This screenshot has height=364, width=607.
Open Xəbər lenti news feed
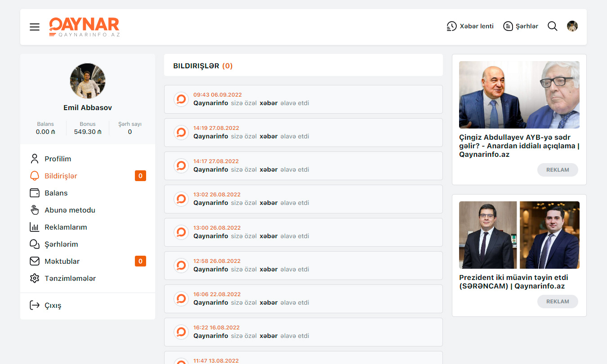pyautogui.click(x=470, y=26)
